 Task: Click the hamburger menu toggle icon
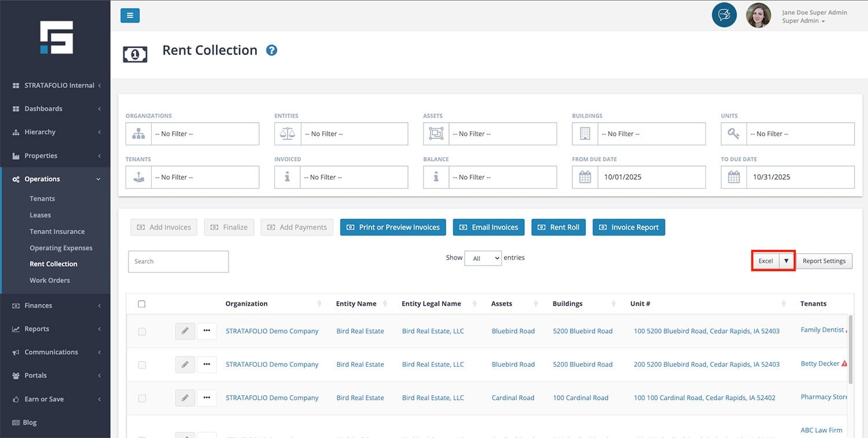[x=130, y=16]
